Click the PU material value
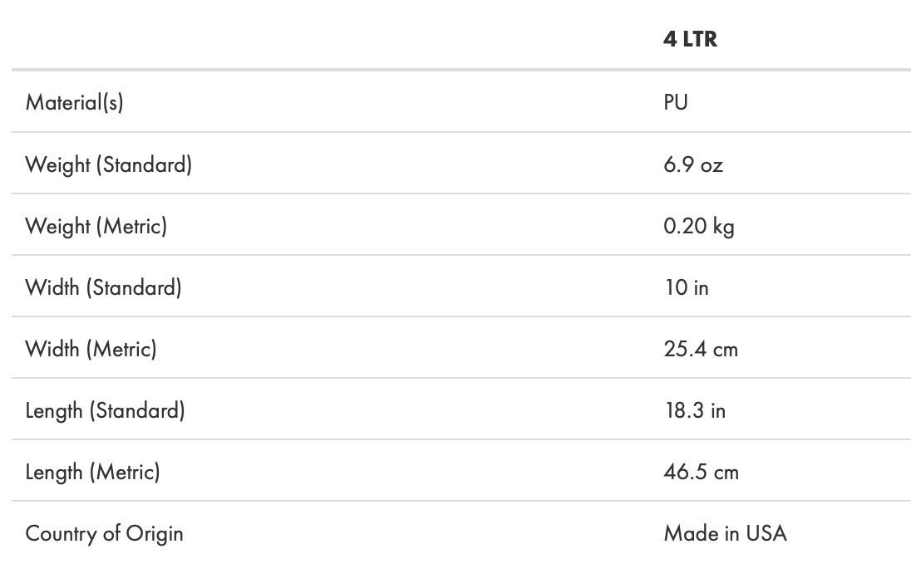The height and width of the screenshot is (588, 911). point(676,102)
